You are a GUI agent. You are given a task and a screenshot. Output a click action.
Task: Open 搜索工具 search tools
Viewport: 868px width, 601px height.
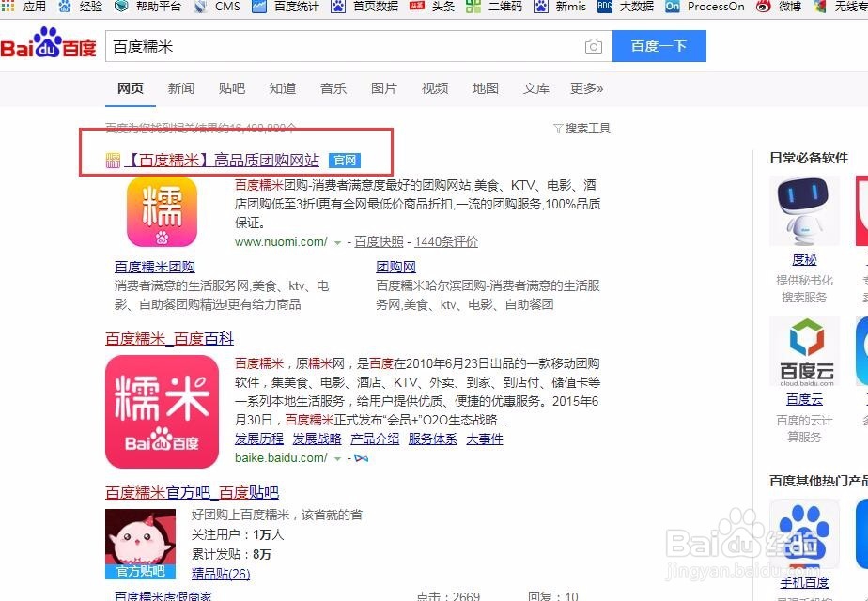point(587,129)
